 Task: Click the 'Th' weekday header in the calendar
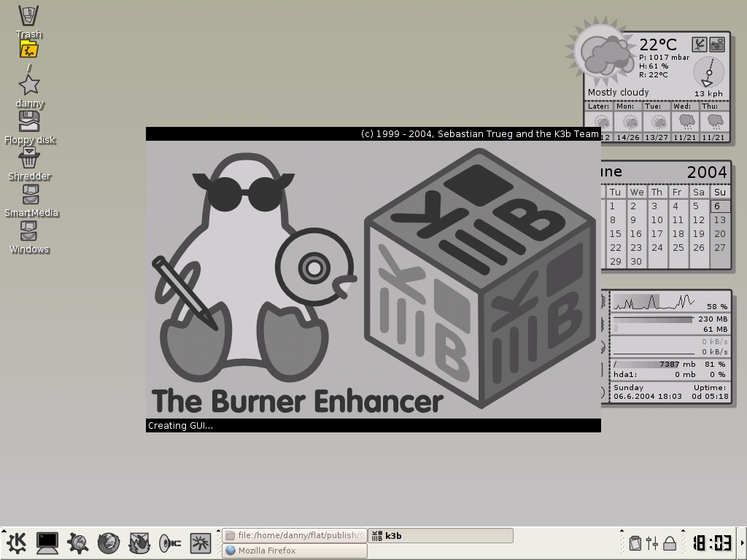pyautogui.click(x=657, y=192)
